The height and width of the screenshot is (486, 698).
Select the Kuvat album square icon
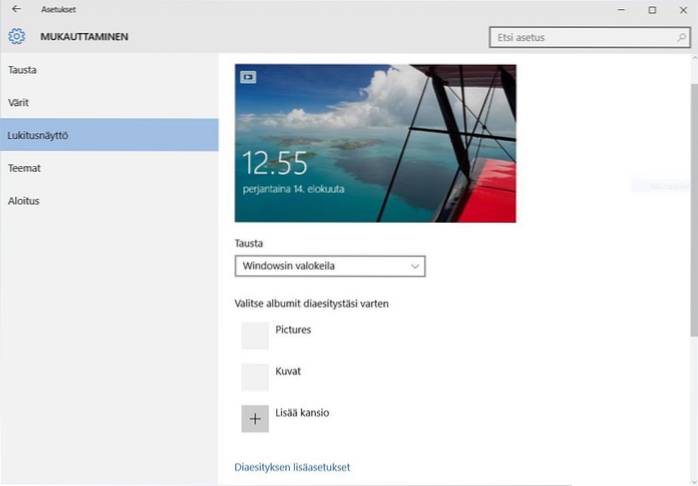click(x=255, y=377)
